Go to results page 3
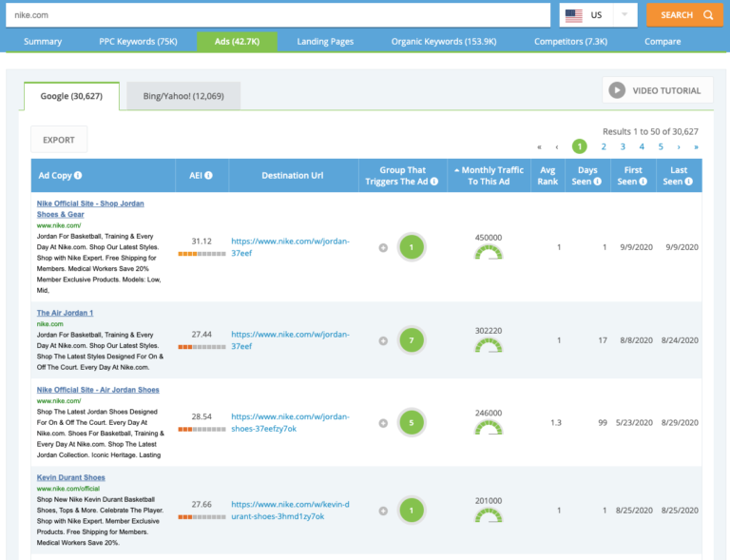The width and height of the screenshot is (730, 560). pyautogui.click(x=623, y=146)
